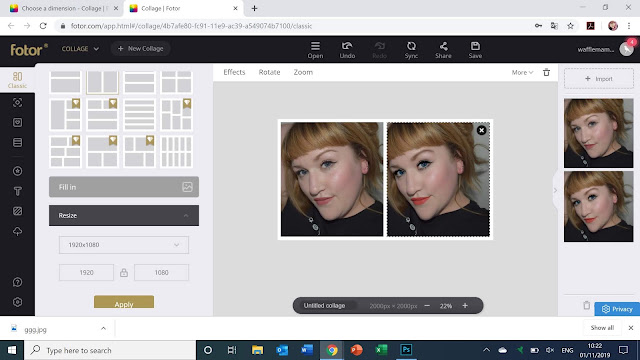Collapse the Resize section
This screenshot has width=640, height=360.
(124, 216)
